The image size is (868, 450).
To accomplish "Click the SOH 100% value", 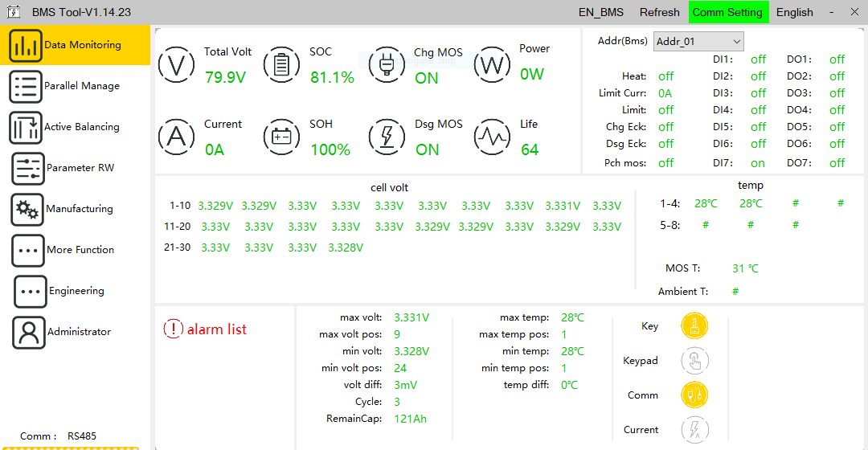I will tap(330, 150).
